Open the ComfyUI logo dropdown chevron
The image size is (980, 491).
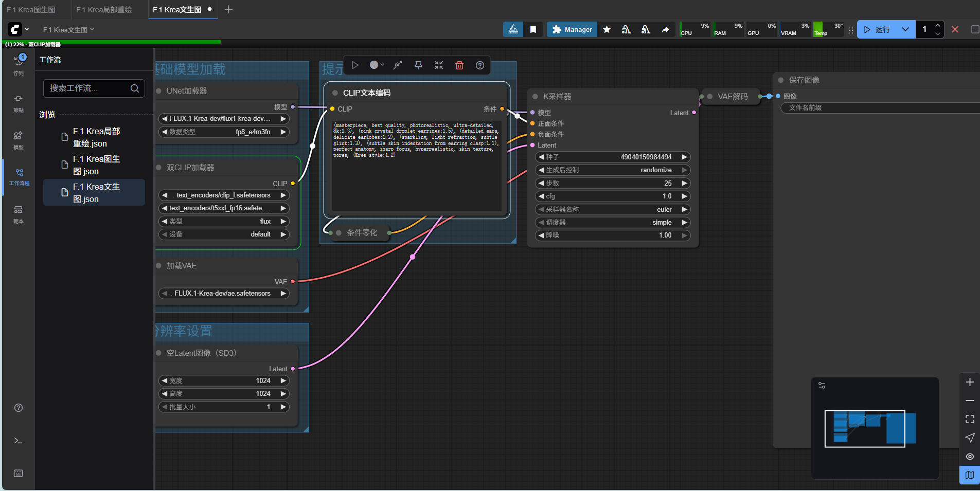coord(27,29)
